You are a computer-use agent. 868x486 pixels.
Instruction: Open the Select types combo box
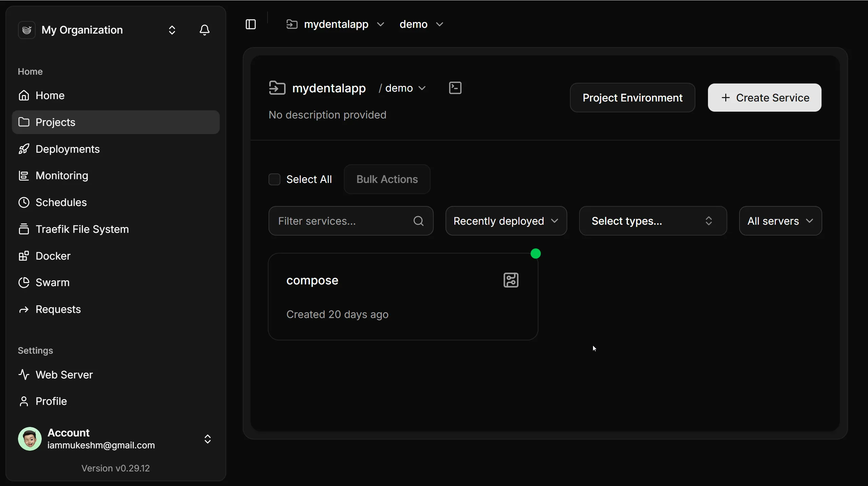click(x=653, y=221)
